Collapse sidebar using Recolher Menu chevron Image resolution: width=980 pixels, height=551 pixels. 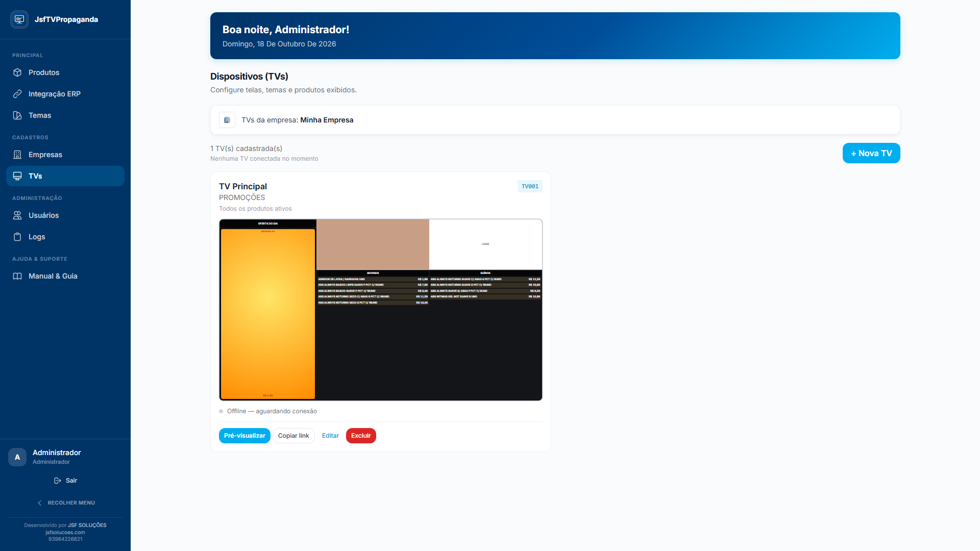pyautogui.click(x=40, y=503)
